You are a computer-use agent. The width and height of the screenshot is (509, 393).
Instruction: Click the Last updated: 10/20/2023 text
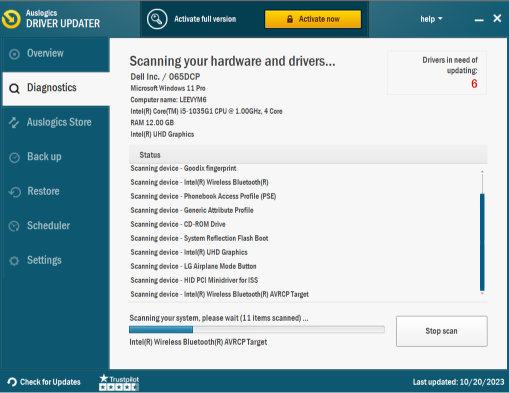click(x=459, y=382)
